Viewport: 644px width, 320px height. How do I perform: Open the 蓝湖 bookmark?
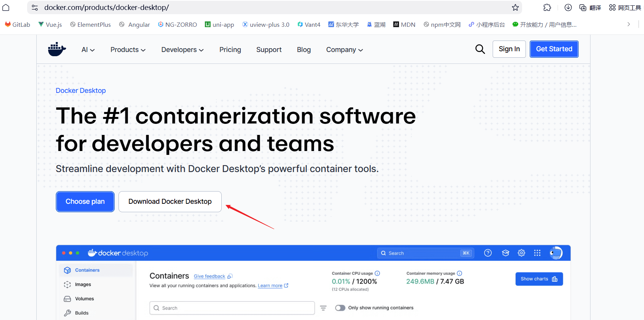click(376, 24)
